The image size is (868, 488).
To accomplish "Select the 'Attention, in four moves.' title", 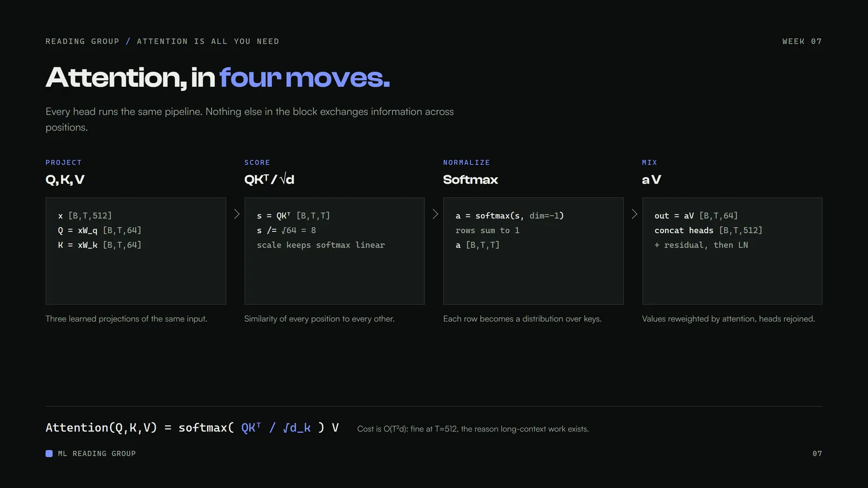I will click(218, 78).
